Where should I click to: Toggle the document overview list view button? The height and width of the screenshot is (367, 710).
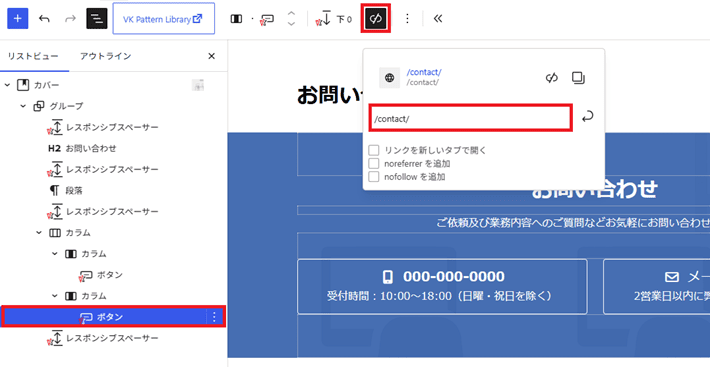click(x=97, y=19)
